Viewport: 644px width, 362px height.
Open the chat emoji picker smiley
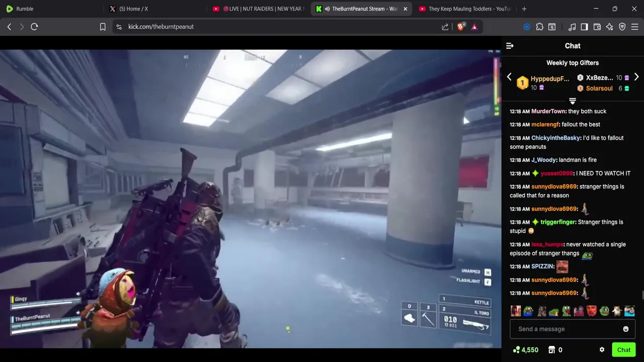626,329
